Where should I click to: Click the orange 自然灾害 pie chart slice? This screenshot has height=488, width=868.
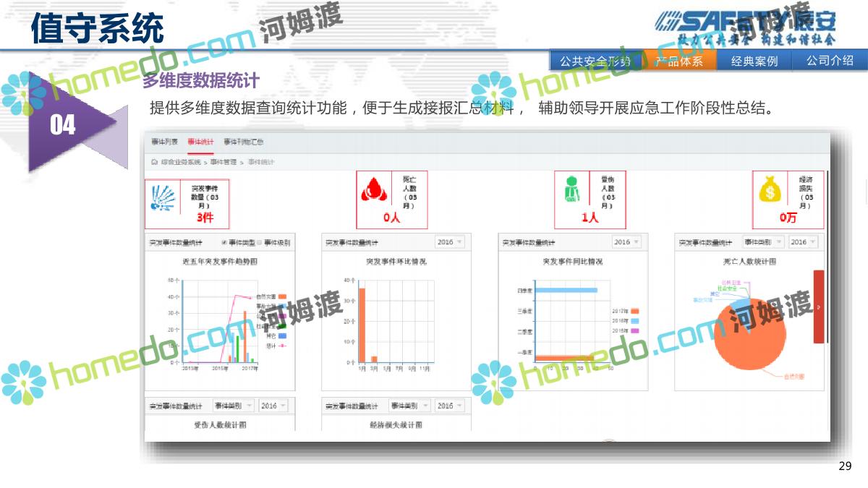(x=749, y=340)
